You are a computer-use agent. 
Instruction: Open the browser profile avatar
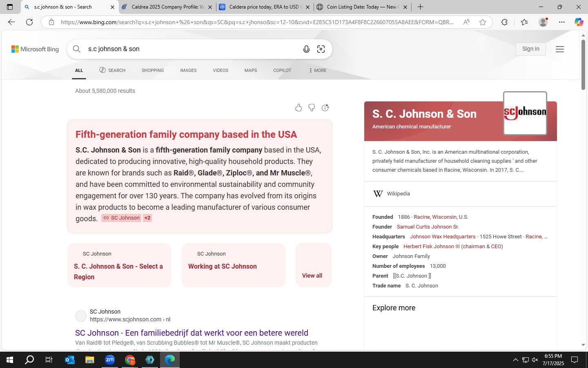coord(543,22)
